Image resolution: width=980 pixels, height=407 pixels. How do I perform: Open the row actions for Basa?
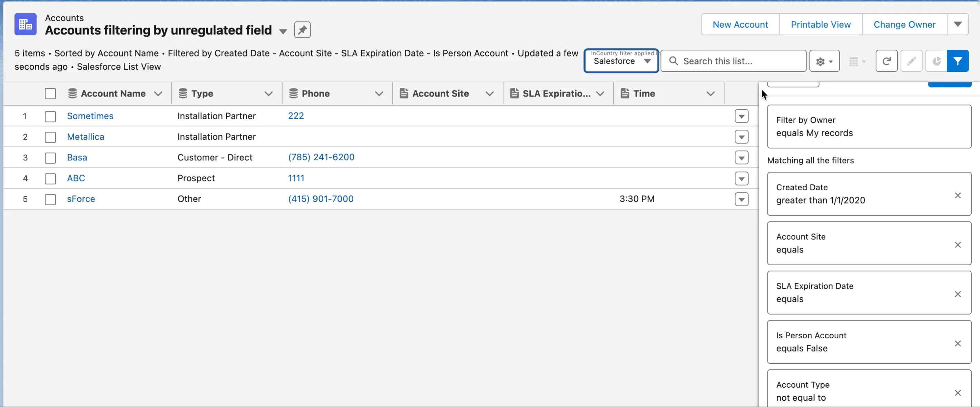[741, 158]
